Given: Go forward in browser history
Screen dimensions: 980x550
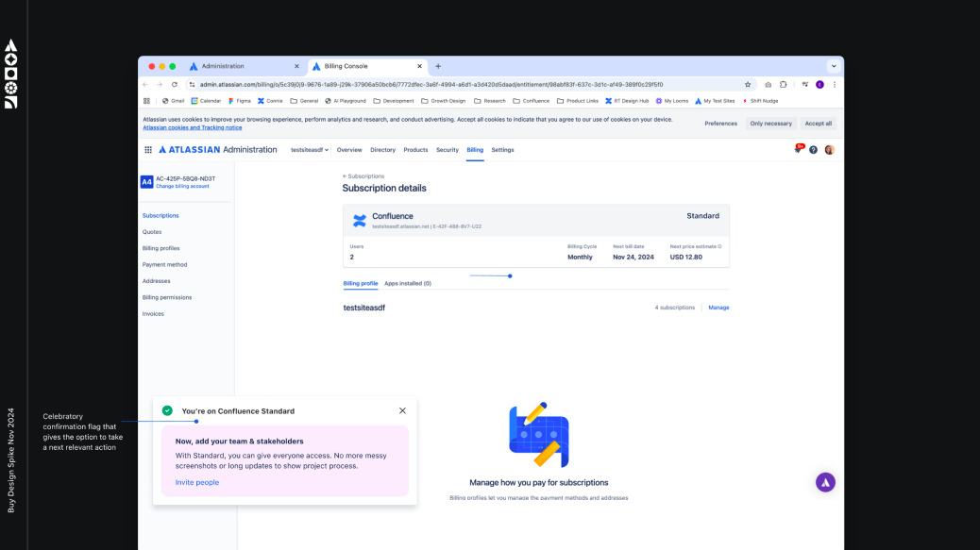Looking at the screenshot, I should pyautogui.click(x=160, y=84).
